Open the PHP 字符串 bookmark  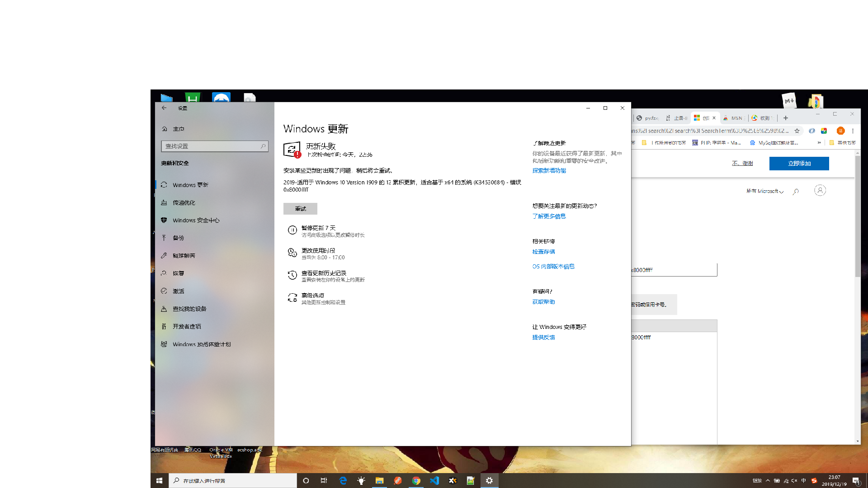[717, 142]
